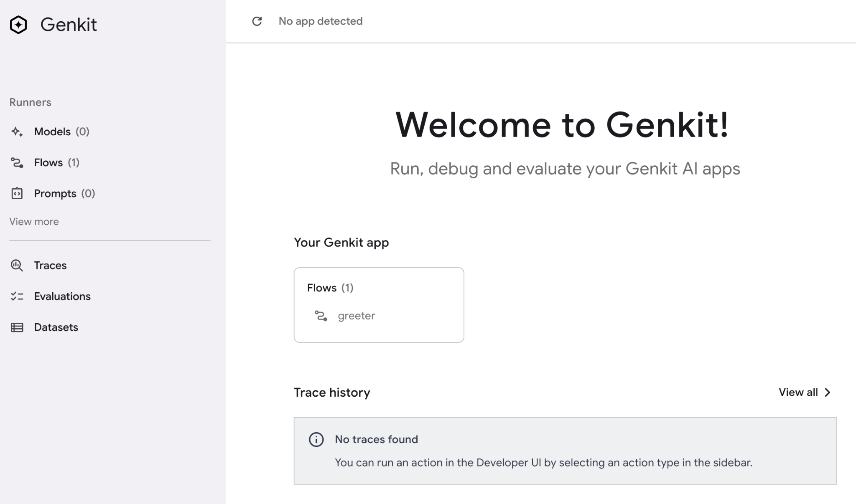Click the Genkit hexagon logo icon
This screenshot has width=856, height=504.
(18, 25)
